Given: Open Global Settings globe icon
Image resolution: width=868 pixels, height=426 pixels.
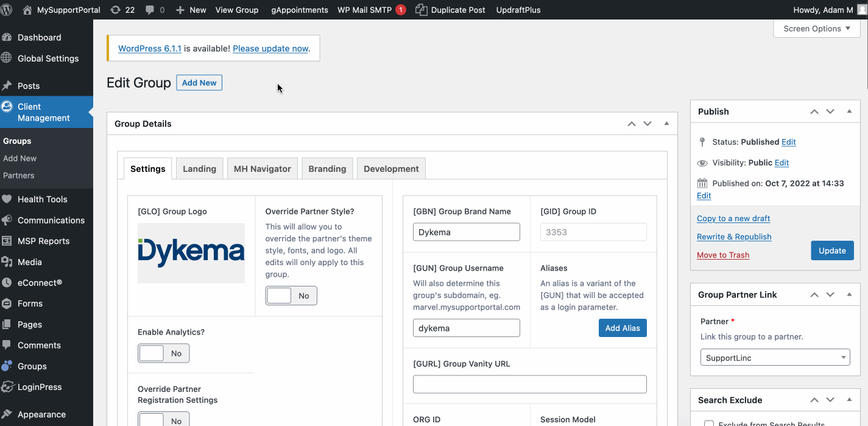Looking at the screenshot, I should [x=7, y=58].
